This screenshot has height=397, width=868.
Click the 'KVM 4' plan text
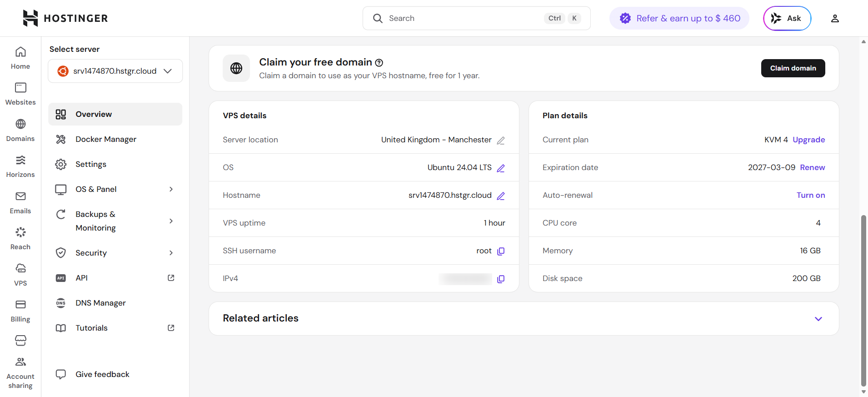[x=776, y=140]
